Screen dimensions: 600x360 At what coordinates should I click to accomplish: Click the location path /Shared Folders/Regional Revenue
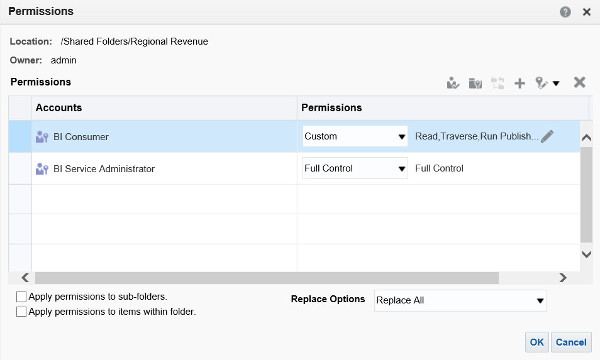coord(134,41)
